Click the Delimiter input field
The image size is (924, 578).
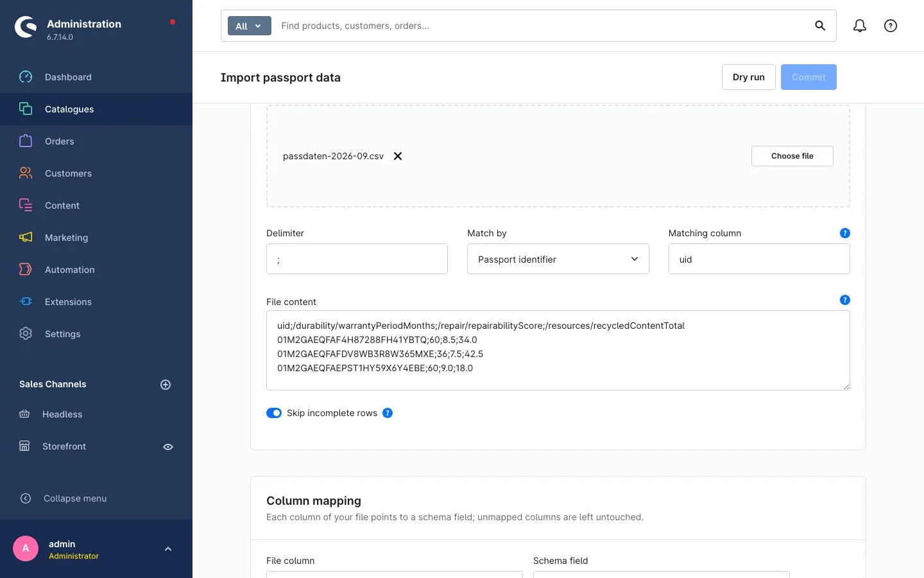point(357,259)
